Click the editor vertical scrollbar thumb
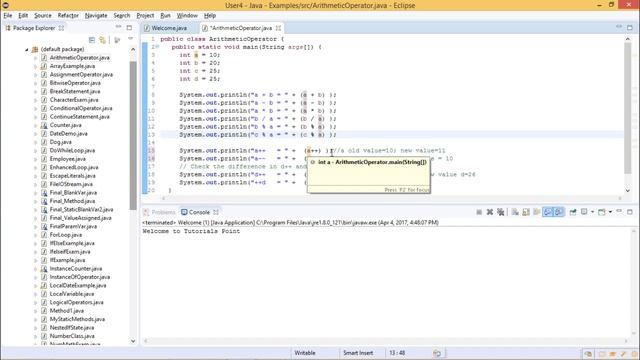 click(x=628, y=108)
